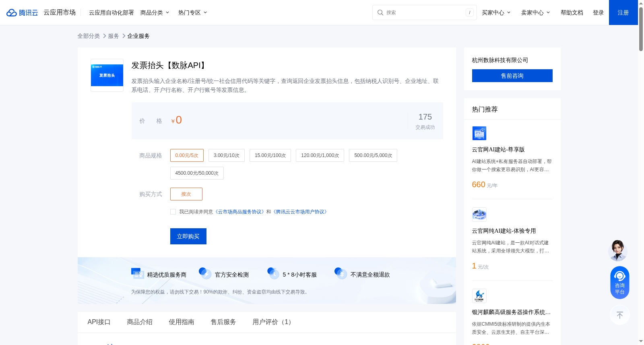Pick the 500.00元/5,000次 specification
Viewport: 644px width, 345px height.
[x=373, y=155]
